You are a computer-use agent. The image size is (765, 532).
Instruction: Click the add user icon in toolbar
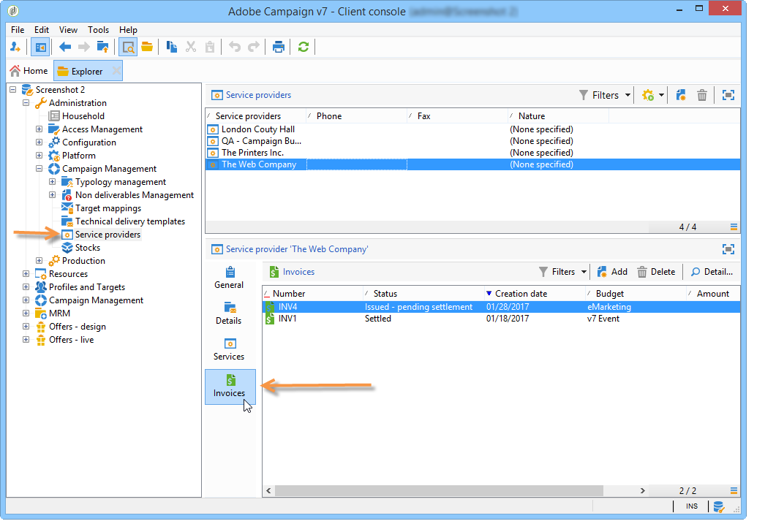click(x=15, y=47)
